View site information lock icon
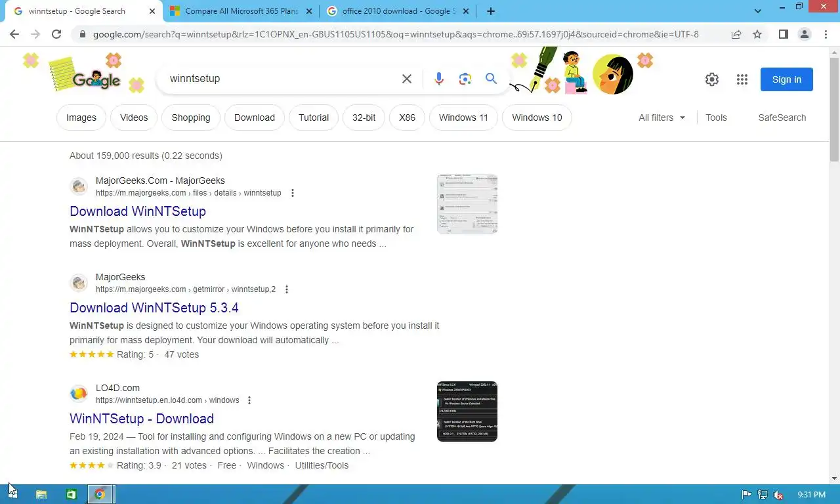Viewport: 840px width, 504px height. (x=82, y=34)
